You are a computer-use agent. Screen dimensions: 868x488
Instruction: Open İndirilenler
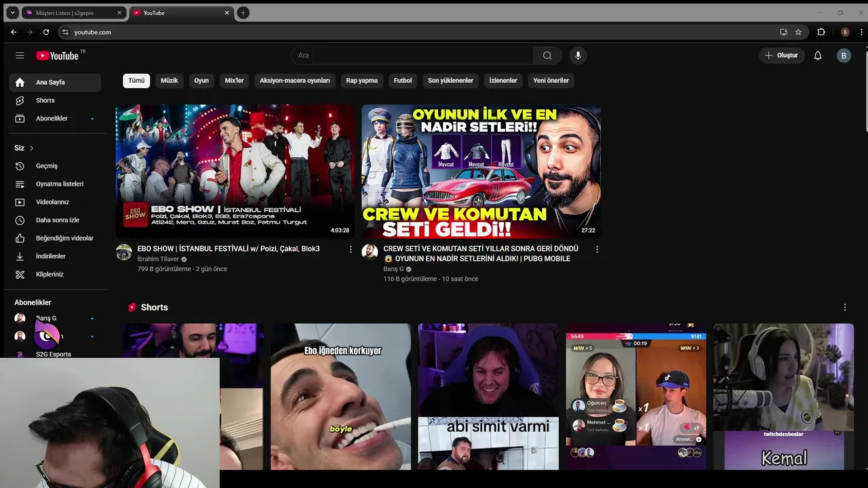55,256
